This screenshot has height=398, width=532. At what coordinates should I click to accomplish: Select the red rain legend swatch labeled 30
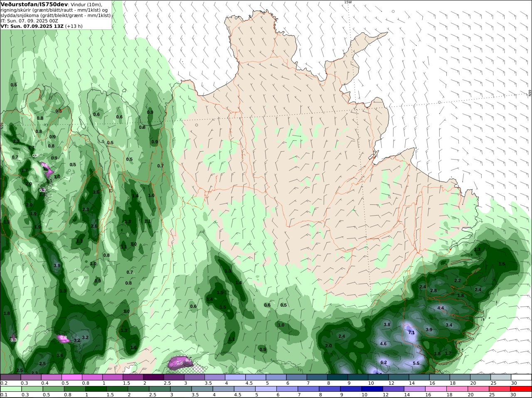pyautogui.click(x=521, y=389)
